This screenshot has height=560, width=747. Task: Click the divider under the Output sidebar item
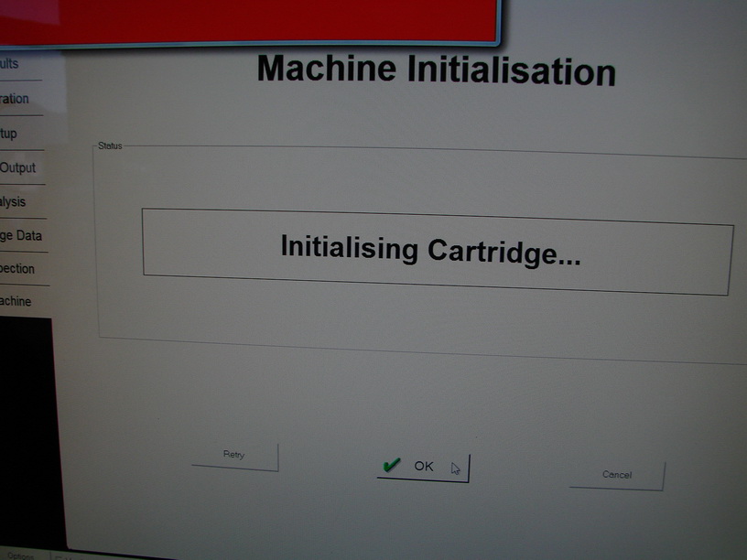(23, 184)
